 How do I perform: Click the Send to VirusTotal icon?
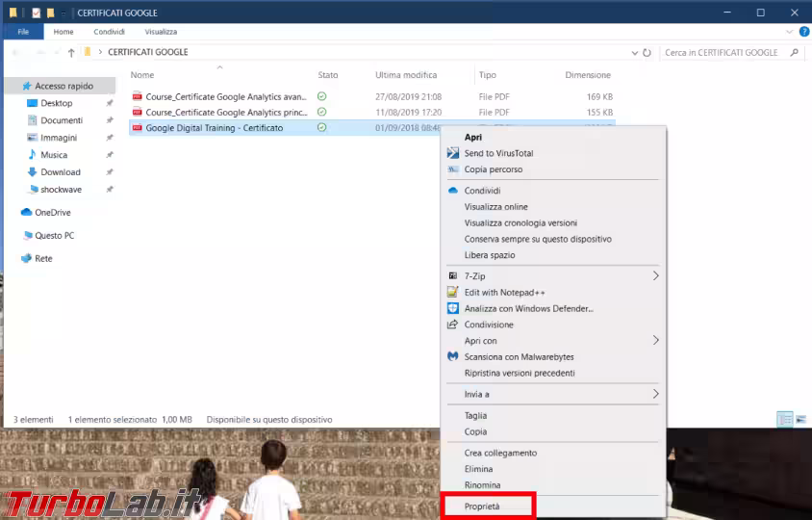pyautogui.click(x=453, y=153)
